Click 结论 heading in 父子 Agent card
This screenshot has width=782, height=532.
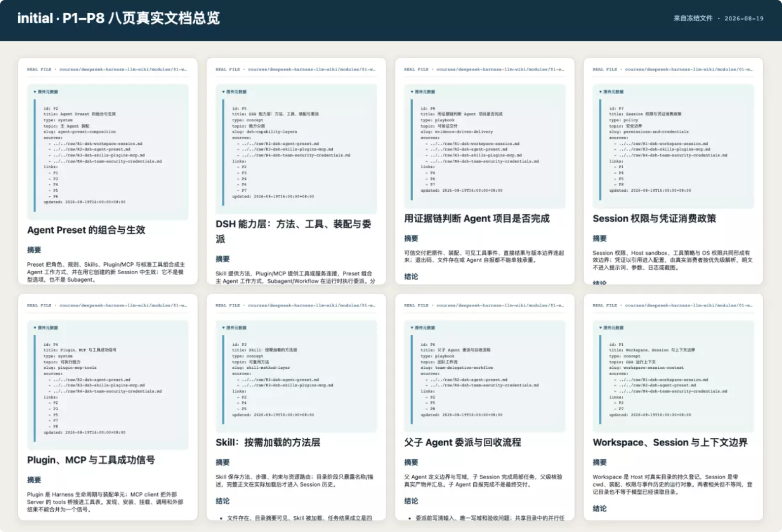(411, 501)
